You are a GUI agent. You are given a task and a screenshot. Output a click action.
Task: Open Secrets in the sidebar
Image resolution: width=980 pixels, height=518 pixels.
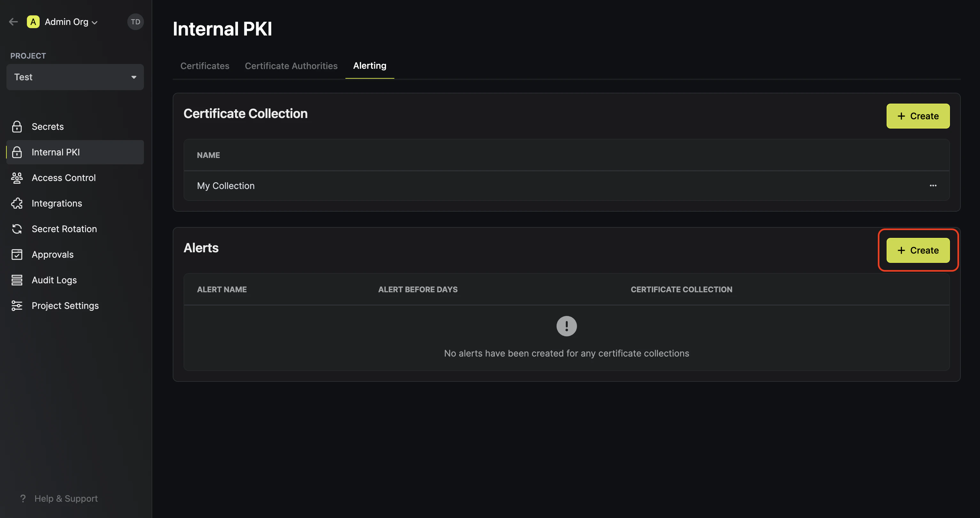click(x=75, y=127)
